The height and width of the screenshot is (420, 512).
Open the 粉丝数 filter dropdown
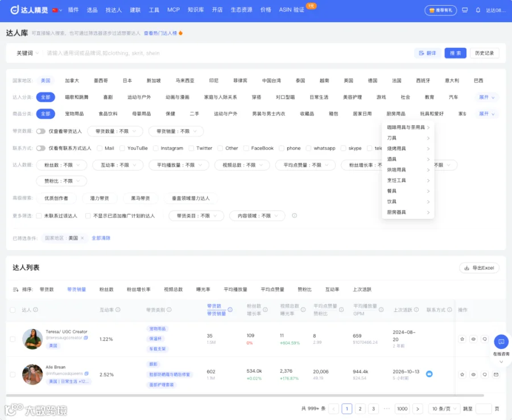[61, 165]
